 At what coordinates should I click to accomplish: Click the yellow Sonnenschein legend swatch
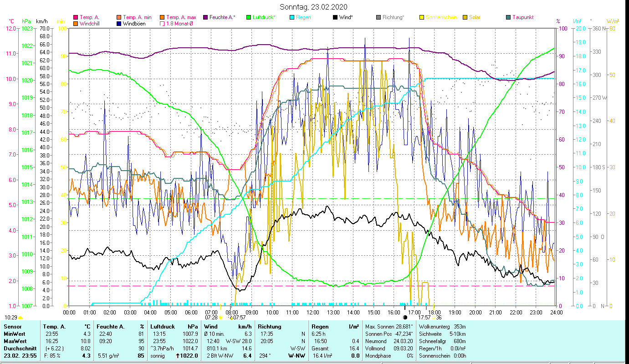tap(422, 17)
